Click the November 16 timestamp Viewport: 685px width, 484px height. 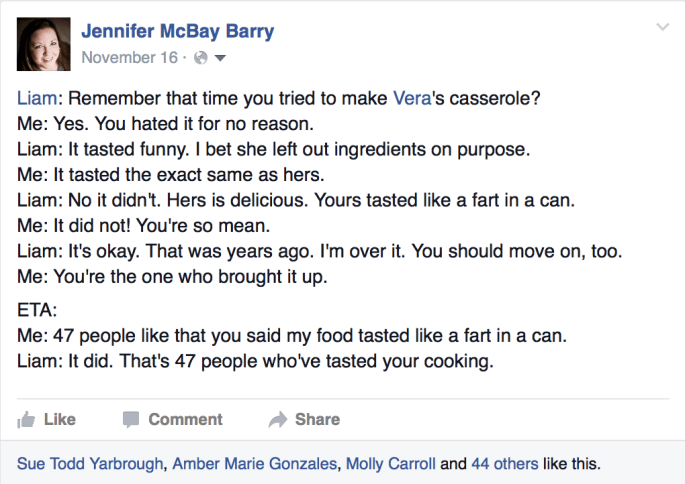tap(129, 57)
